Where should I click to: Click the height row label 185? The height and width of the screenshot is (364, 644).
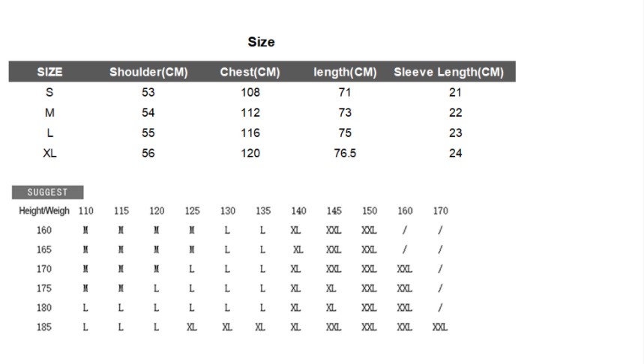coord(44,327)
